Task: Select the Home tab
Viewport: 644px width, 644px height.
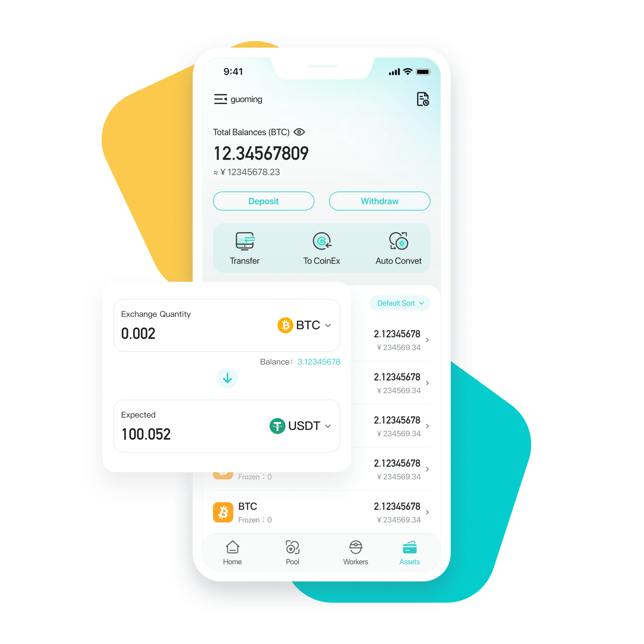Action: (245, 554)
